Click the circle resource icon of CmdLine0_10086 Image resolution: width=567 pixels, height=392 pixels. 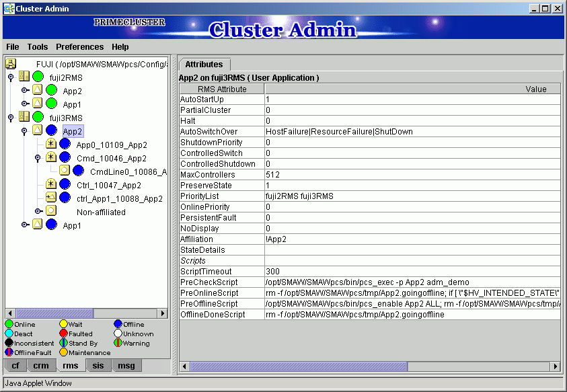(x=65, y=171)
